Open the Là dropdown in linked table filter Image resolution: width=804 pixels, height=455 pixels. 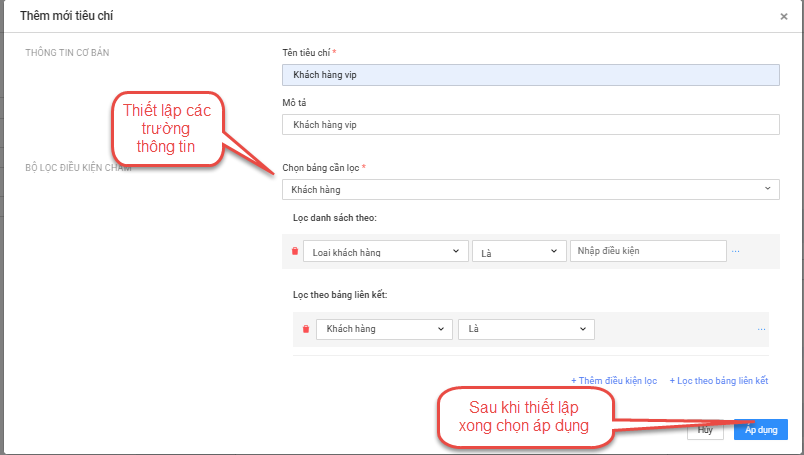(x=526, y=329)
